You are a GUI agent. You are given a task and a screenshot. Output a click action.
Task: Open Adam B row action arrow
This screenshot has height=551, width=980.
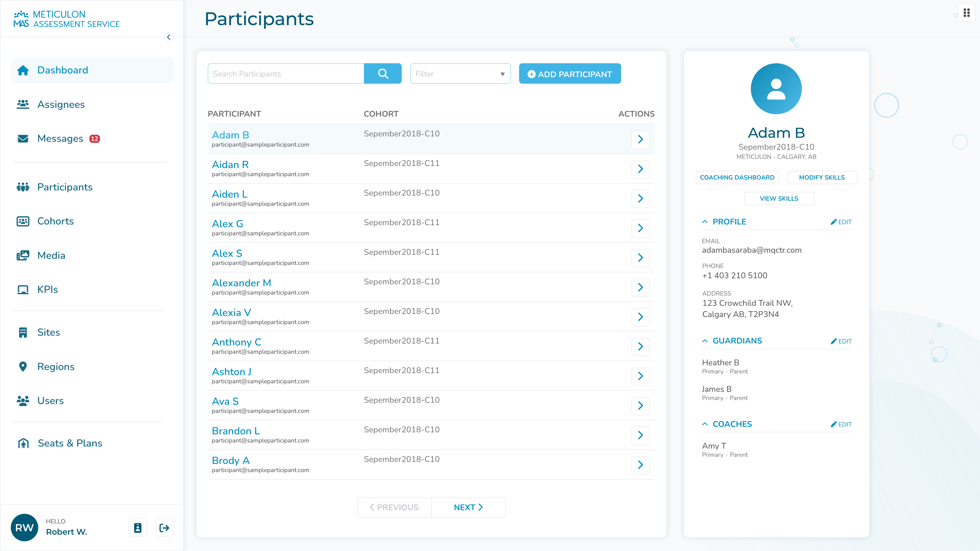click(x=640, y=139)
